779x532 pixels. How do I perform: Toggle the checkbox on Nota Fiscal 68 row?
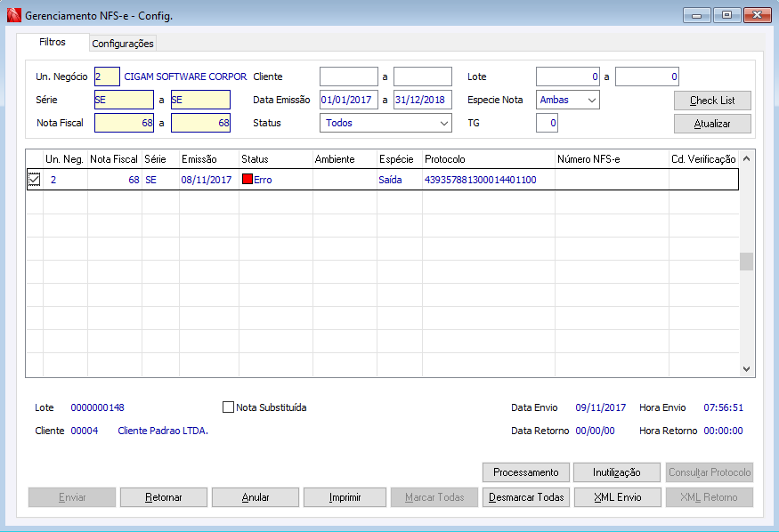coord(34,179)
